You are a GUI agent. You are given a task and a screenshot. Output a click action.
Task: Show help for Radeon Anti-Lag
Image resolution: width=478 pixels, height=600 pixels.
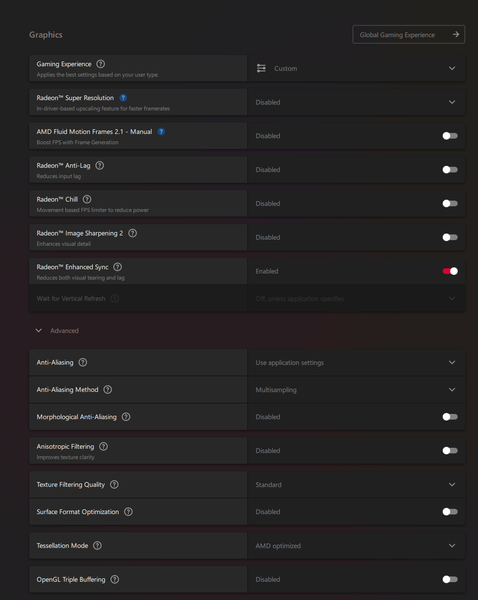tap(100, 165)
